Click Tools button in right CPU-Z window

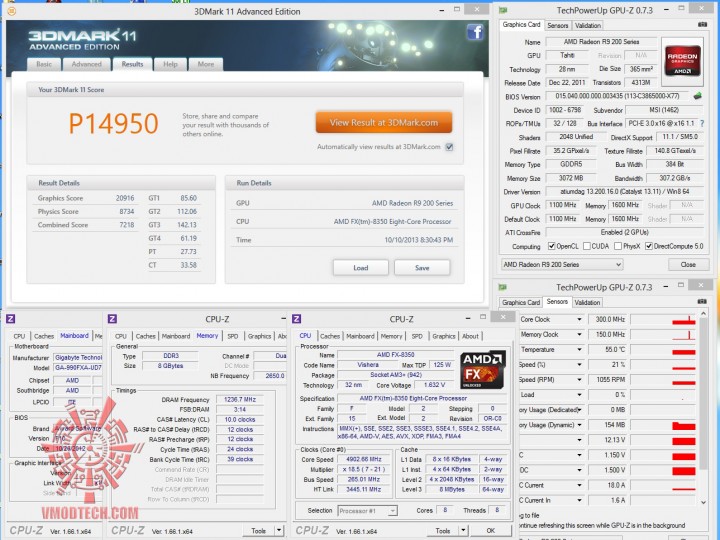(x=443, y=530)
